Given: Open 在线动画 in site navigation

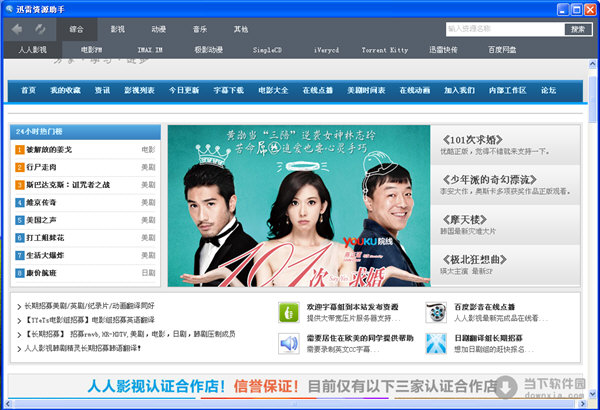Looking at the screenshot, I should point(415,90).
